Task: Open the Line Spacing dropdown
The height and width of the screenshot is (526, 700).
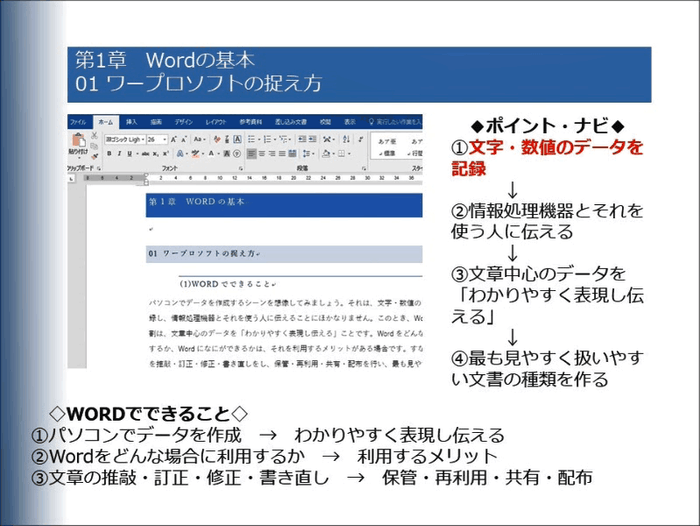Action: (308, 154)
